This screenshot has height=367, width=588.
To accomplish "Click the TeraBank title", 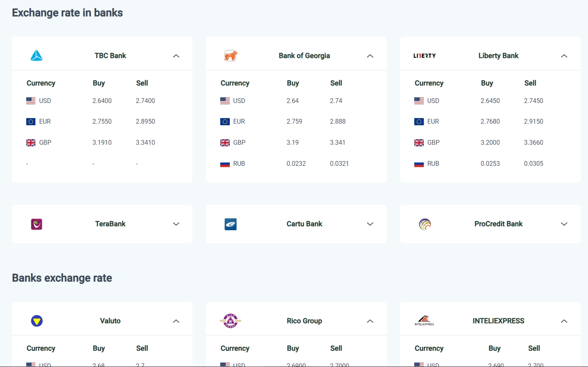I will (x=110, y=224).
